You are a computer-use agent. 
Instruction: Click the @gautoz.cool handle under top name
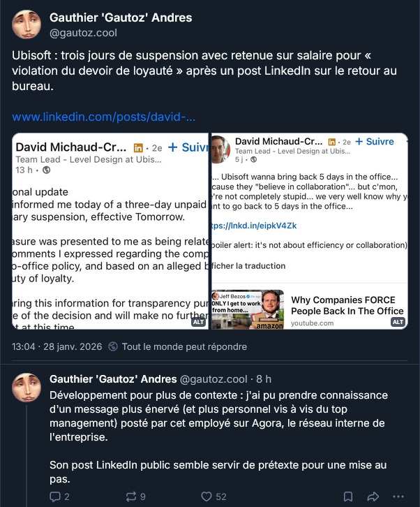click(x=83, y=32)
